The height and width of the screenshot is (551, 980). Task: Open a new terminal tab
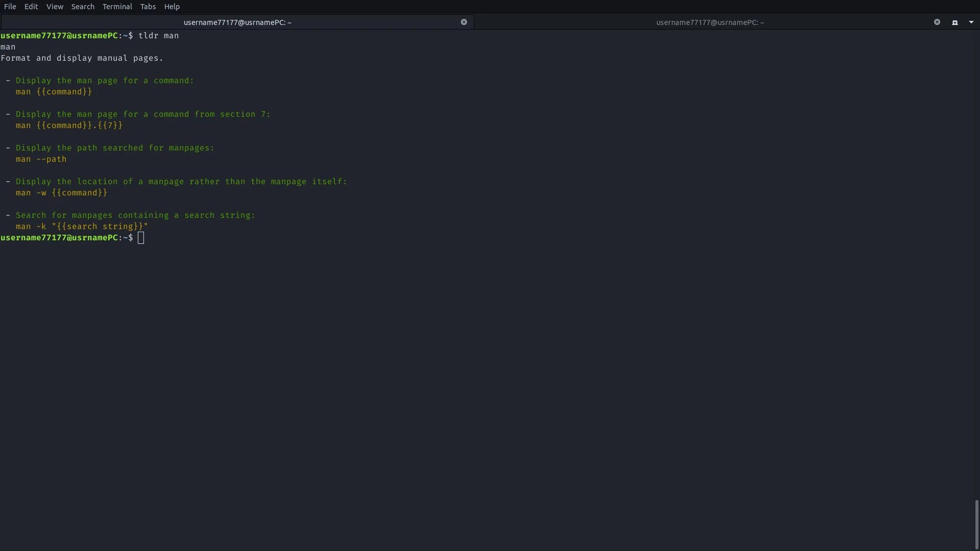pos(954,22)
